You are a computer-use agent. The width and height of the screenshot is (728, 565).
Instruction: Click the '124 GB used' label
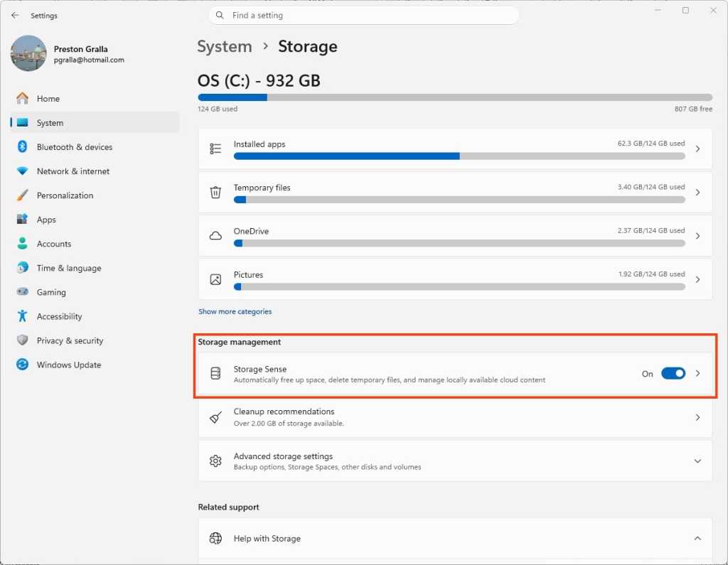[218, 109]
